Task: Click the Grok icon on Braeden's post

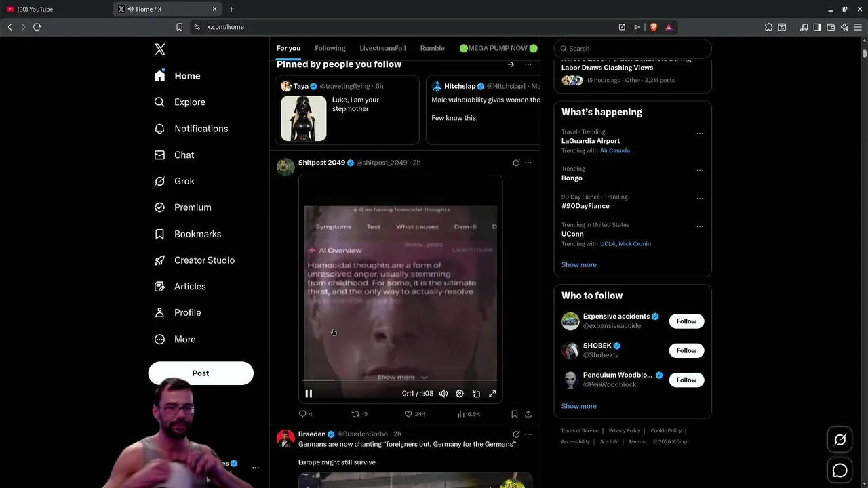Action: 516,434
